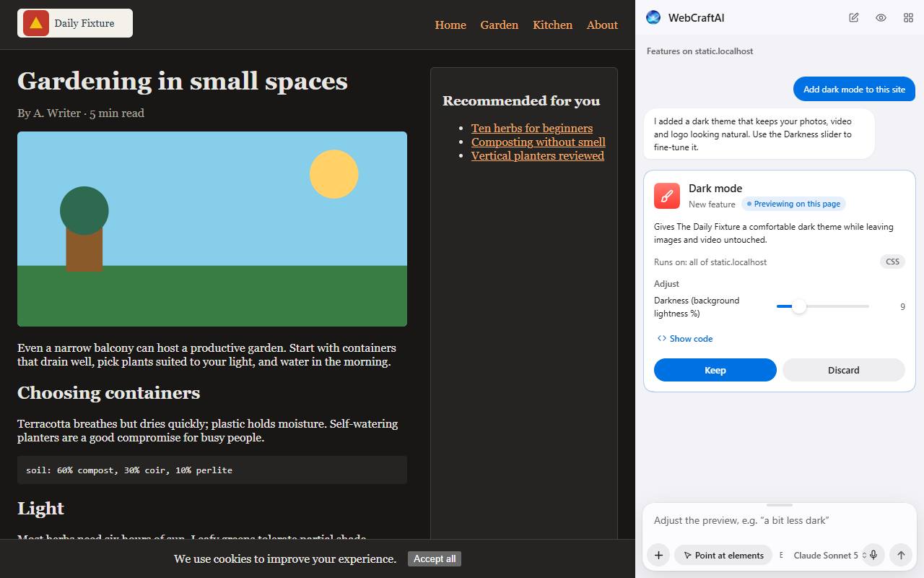Open Composting without smell link

539,142
